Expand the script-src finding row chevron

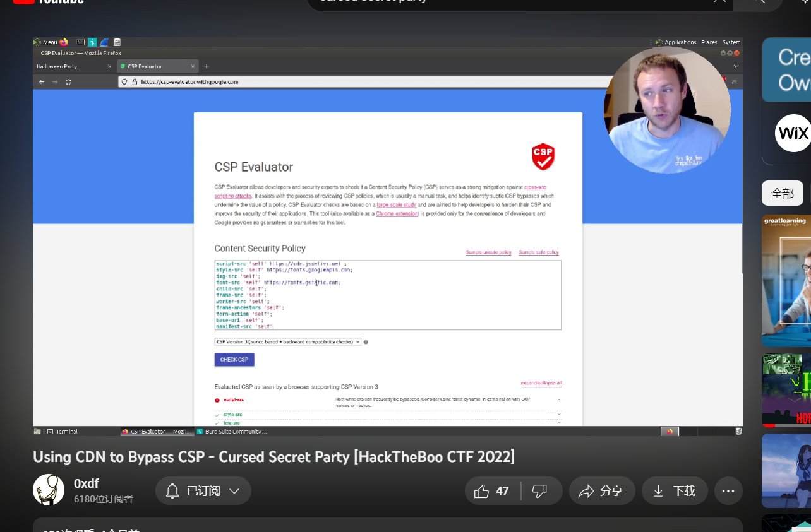click(x=559, y=399)
